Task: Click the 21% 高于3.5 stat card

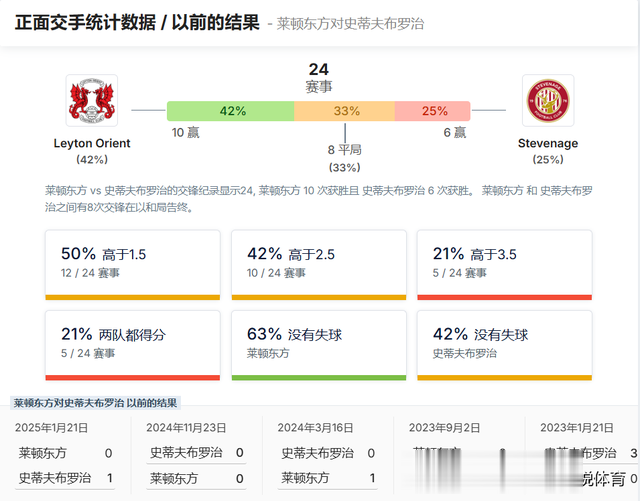Action: click(504, 264)
